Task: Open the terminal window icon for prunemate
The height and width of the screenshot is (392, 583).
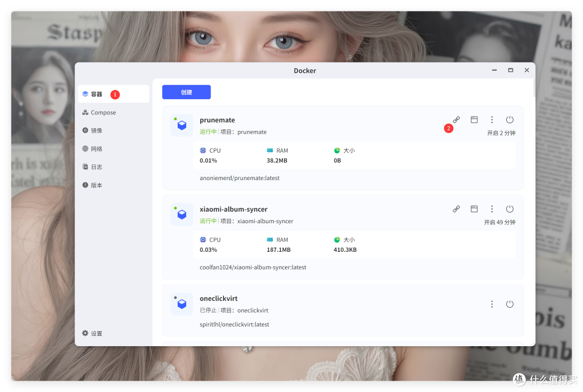Action: [x=474, y=120]
